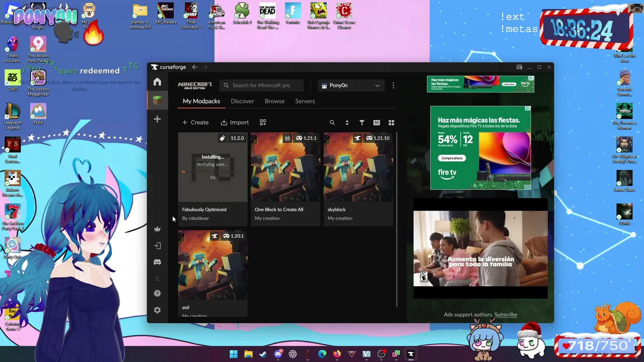Image resolution: width=644 pixels, height=362 pixels.
Task: Toggle the 'M' modded view button
Action: 376,122
